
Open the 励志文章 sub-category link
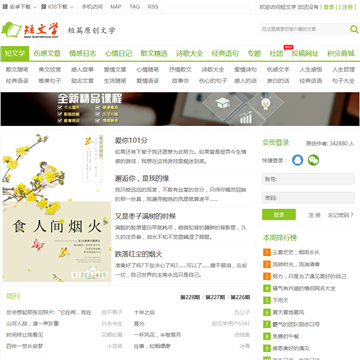click(82, 81)
